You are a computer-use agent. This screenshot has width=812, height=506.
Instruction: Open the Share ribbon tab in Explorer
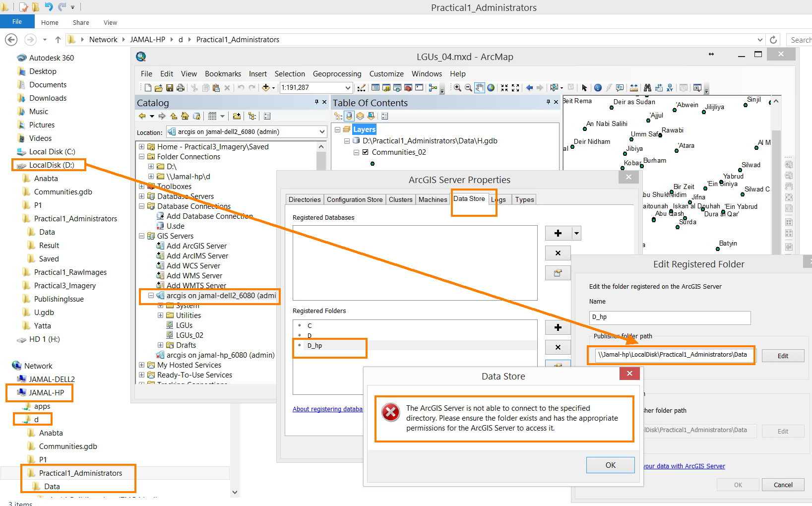tap(81, 22)
